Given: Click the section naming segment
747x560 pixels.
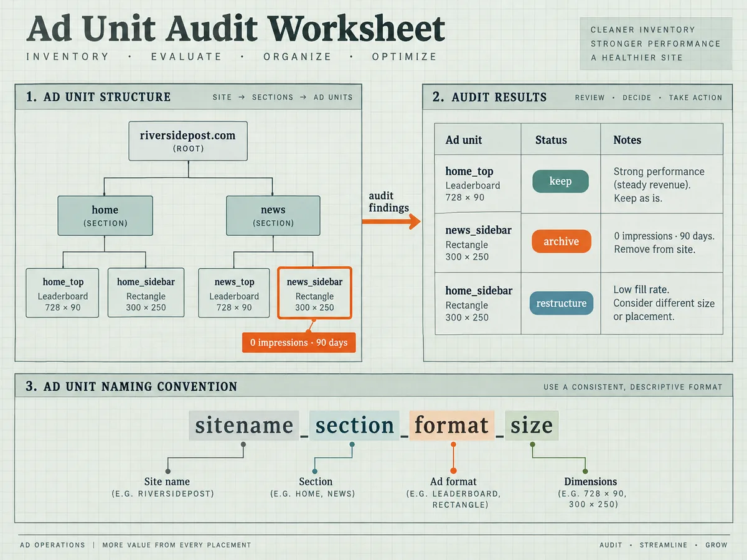Looking at the screenshot, I should [x=354, y=425].
